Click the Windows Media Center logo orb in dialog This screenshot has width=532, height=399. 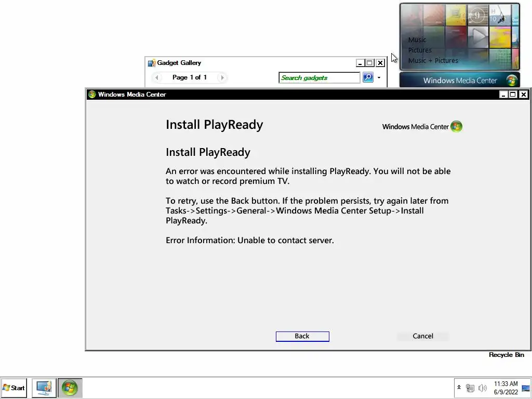pyautogui.click(x=456, y=127)
